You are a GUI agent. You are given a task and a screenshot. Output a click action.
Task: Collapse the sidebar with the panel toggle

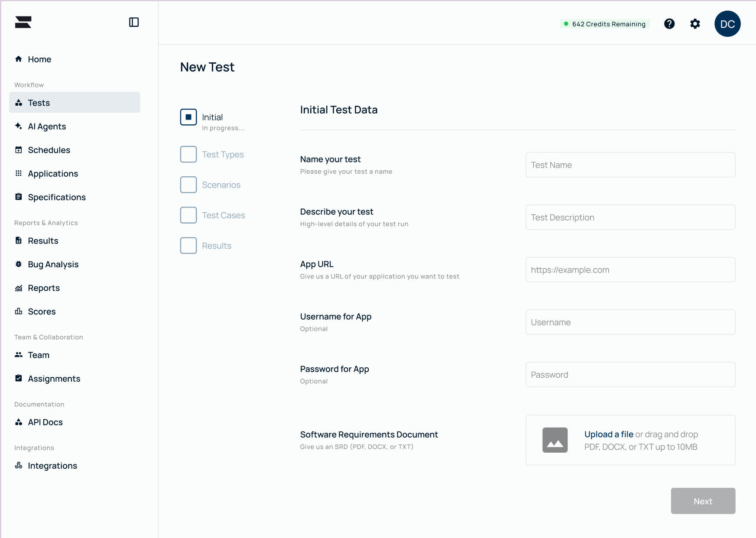[134, 22]
